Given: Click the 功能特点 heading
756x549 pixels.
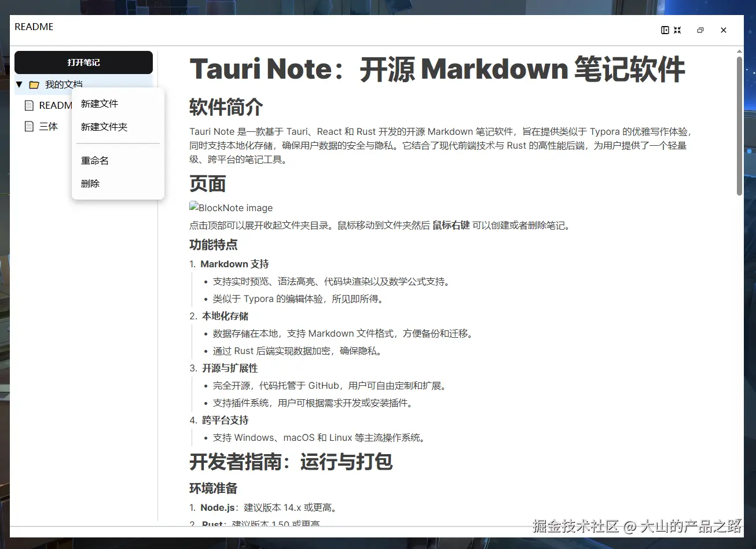Looking at the screenshot, I should tap(214, 245).
